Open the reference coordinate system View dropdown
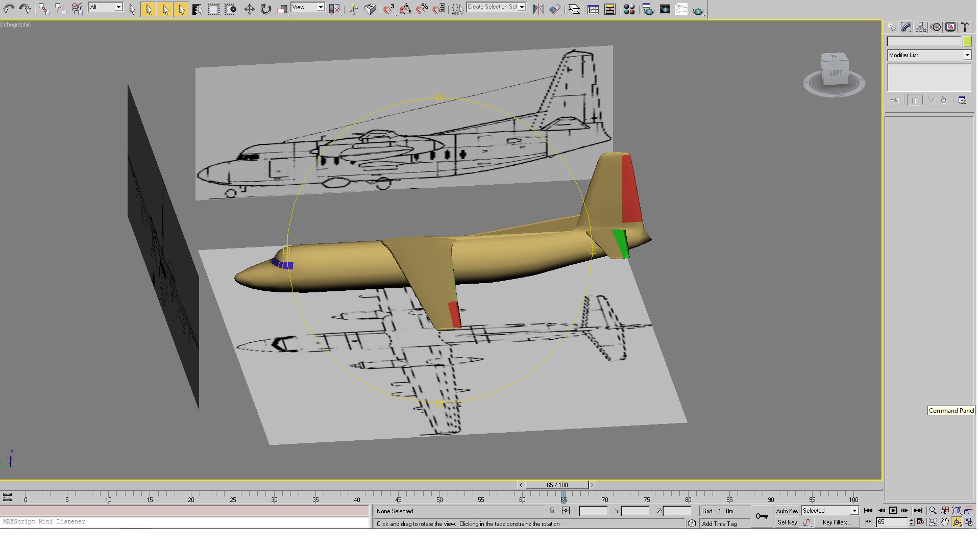The image size is (980, 551). pos(308,7)
